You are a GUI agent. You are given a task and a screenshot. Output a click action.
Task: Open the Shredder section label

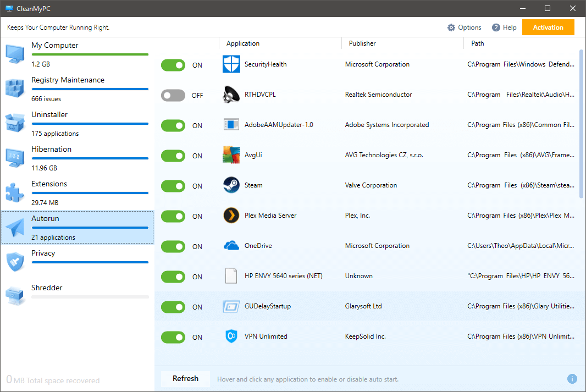pyautogui.click(x=47, y=288)
